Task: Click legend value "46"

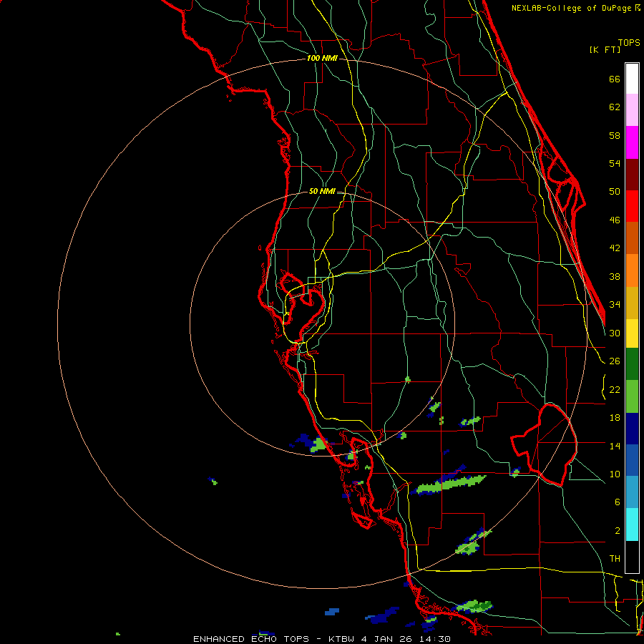Action: [615, 220]
